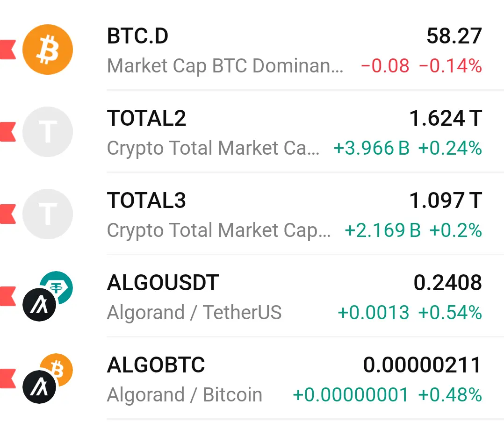Tap the gray T icon for TOTAL2
The image size is (504, 422).
coord(48,132)
